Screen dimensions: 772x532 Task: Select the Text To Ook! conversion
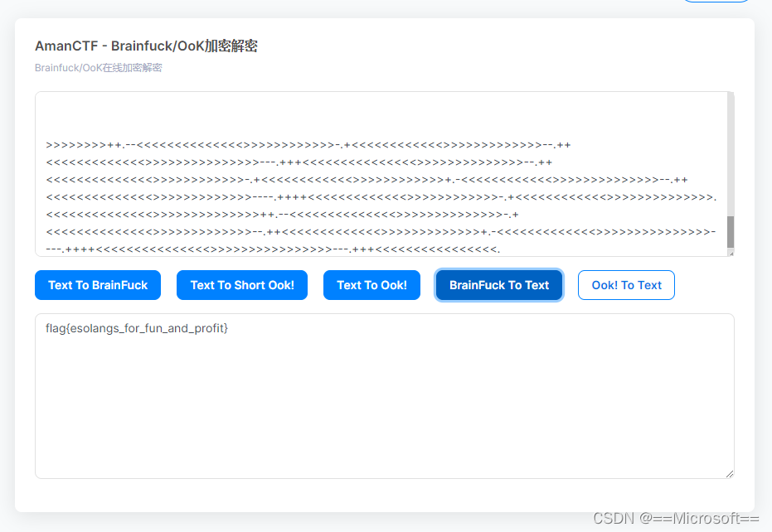[x=371, y=285]
